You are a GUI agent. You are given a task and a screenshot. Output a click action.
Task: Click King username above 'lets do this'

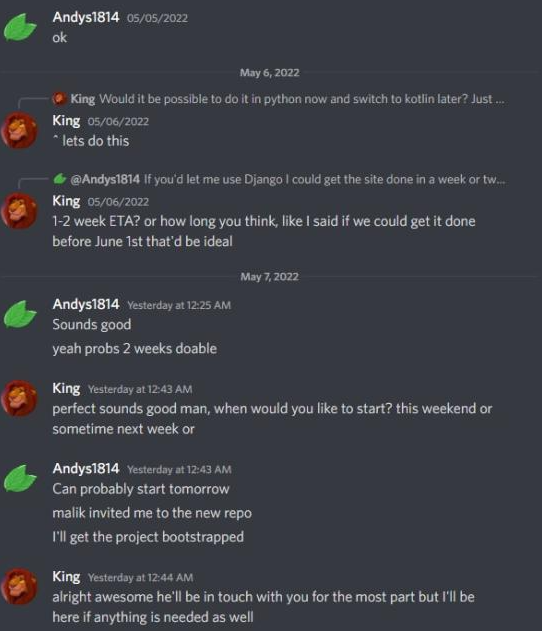[66, 121]
